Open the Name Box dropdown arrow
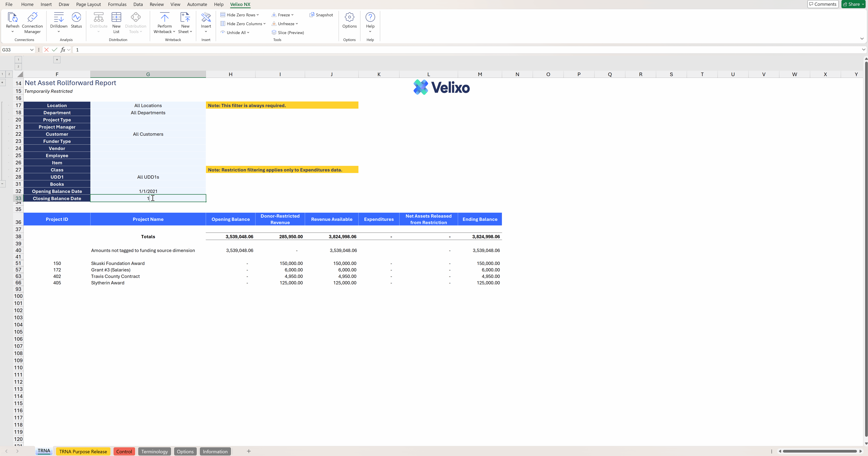 (x=32, y=50)
